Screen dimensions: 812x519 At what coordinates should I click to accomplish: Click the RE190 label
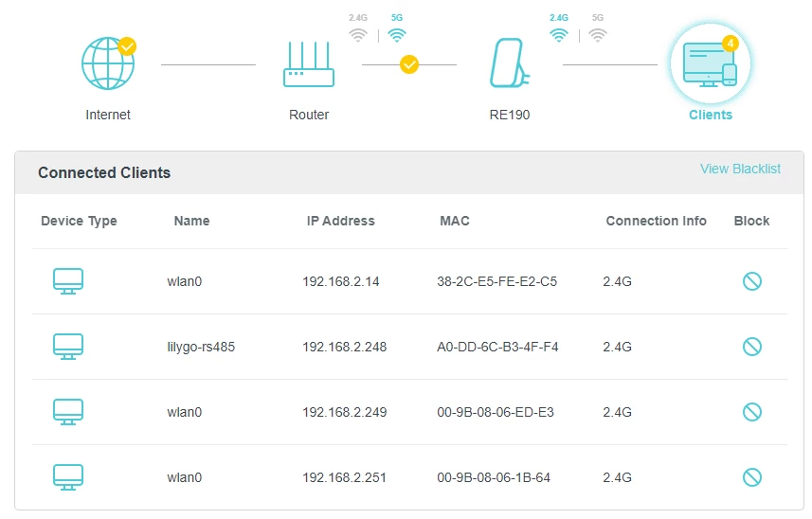pos(509,115)
